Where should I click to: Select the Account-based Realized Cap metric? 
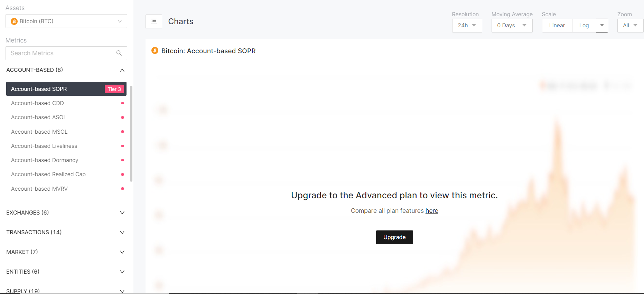[x=48, y=174]
